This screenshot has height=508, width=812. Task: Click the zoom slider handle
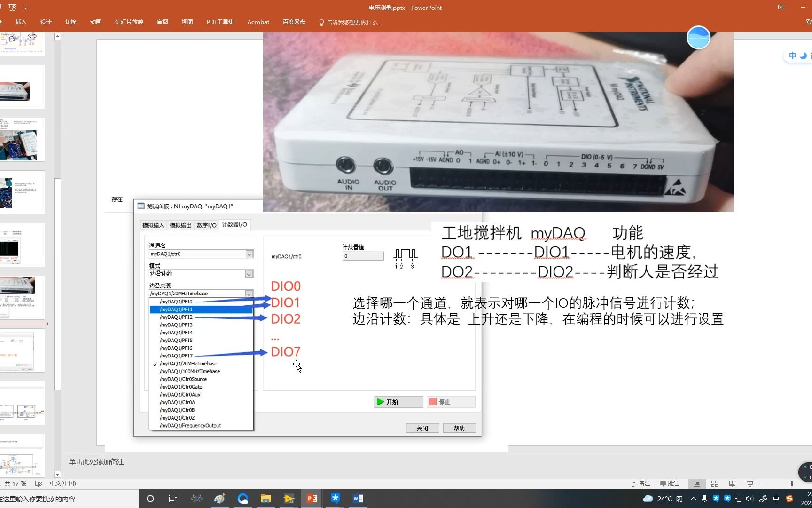[x=792, y=484]
